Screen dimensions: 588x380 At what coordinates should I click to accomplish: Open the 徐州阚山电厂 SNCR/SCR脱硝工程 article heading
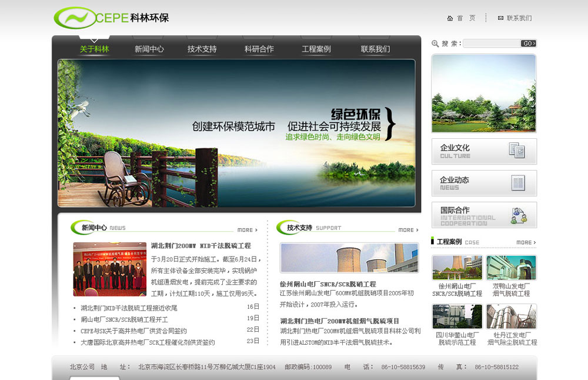328,284
